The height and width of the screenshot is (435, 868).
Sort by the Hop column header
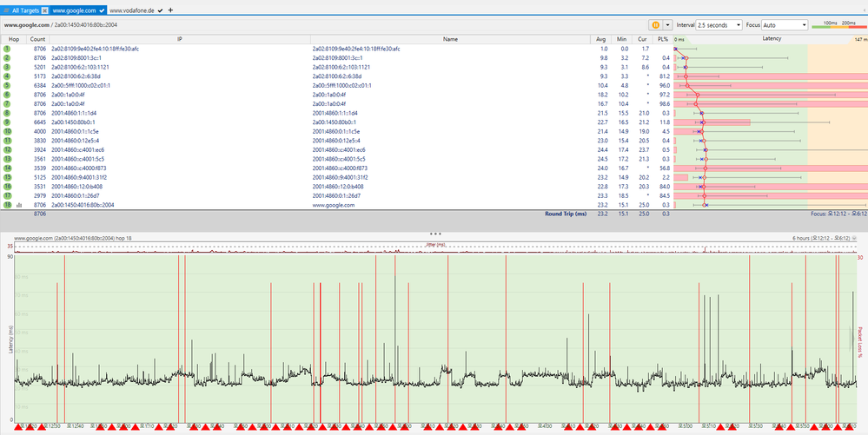[14, 39]
